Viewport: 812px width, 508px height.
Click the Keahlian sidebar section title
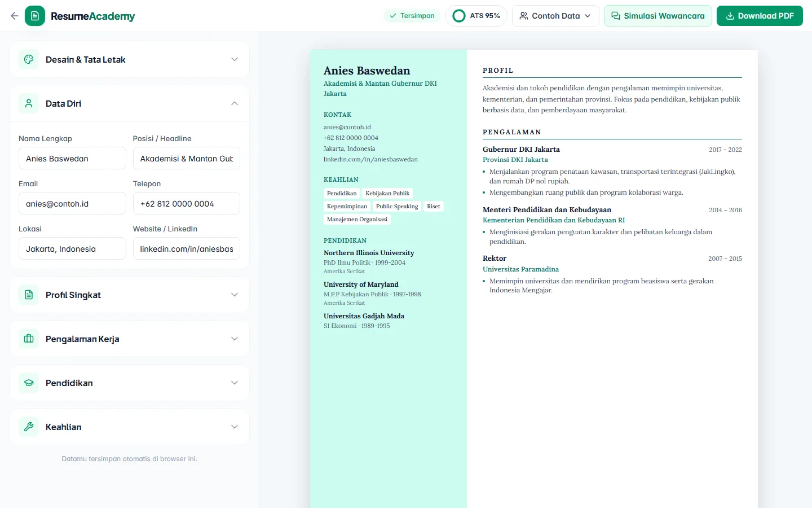[x=64, y=427]
